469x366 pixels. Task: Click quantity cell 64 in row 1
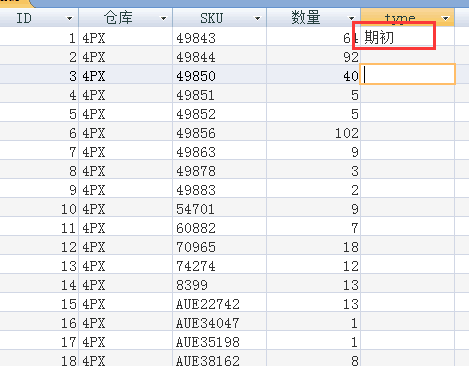[313, 37]
